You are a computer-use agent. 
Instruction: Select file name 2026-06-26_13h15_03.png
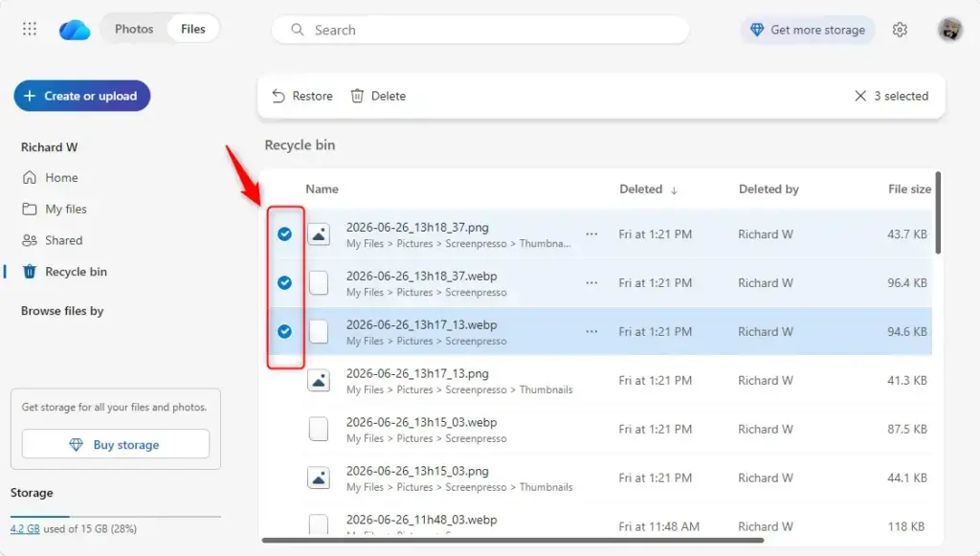pos(417,471)
